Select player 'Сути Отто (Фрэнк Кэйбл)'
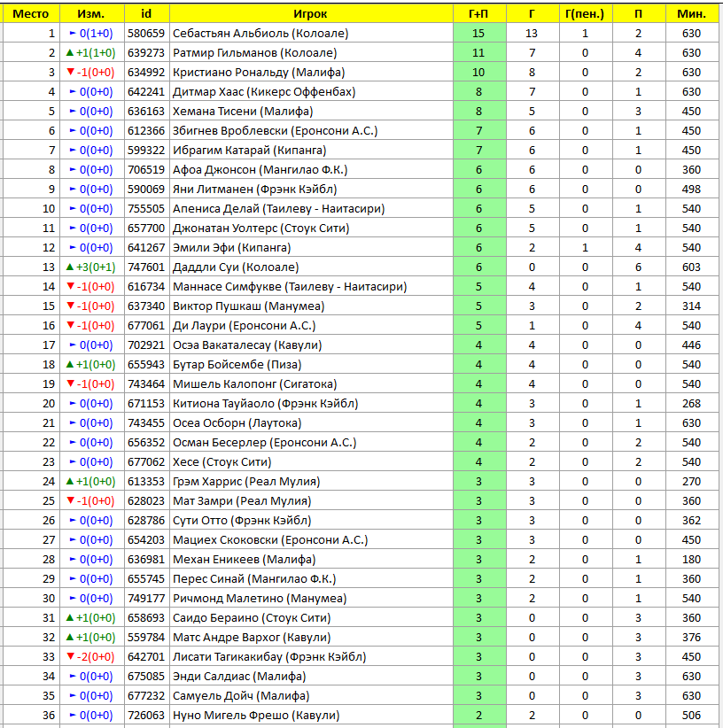The height and width of the screenshot is (728, 723). (243, 521)
